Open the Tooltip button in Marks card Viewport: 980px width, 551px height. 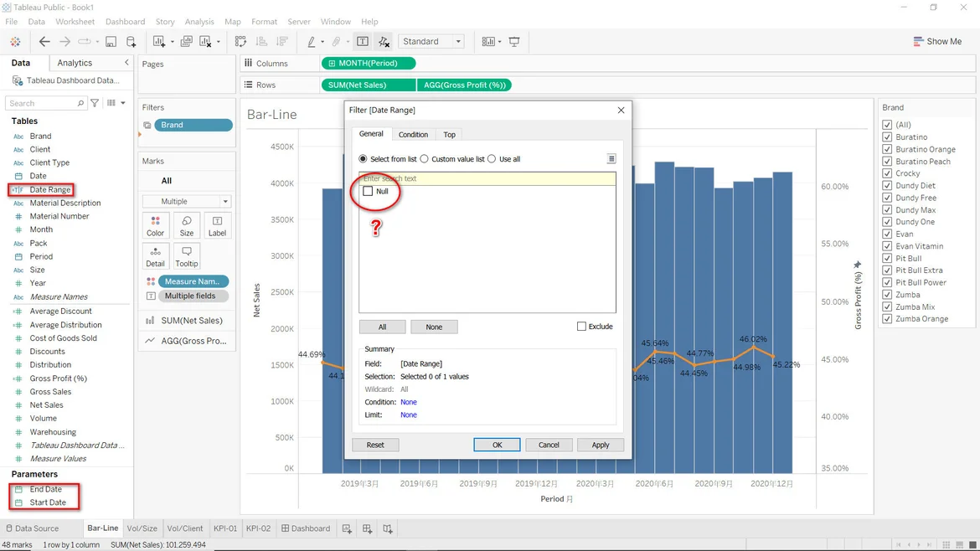coord(187,256)
